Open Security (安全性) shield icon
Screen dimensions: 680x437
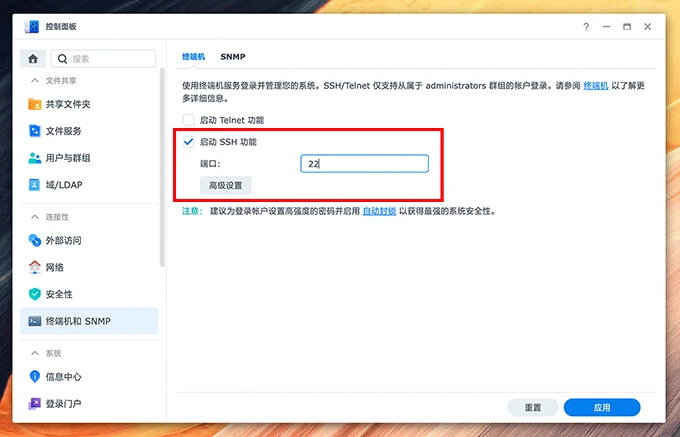[x=35, y=294]
